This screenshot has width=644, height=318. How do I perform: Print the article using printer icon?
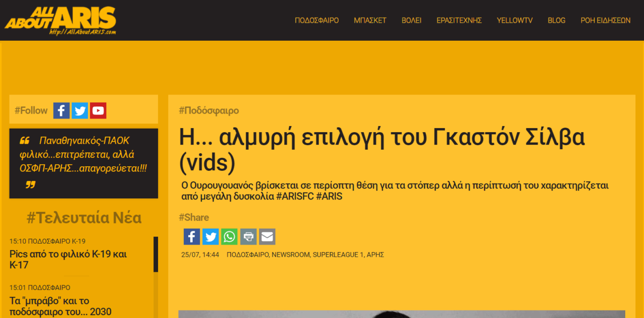[x=248, y=237]
